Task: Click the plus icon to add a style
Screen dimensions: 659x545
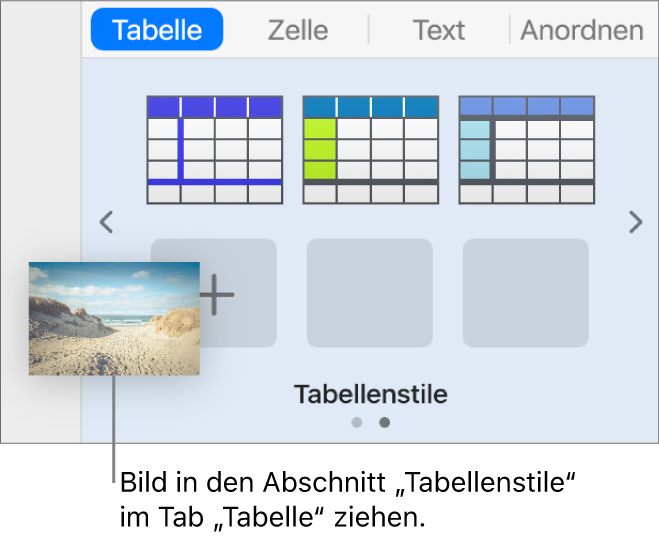Action: click(x=217, y=294)
